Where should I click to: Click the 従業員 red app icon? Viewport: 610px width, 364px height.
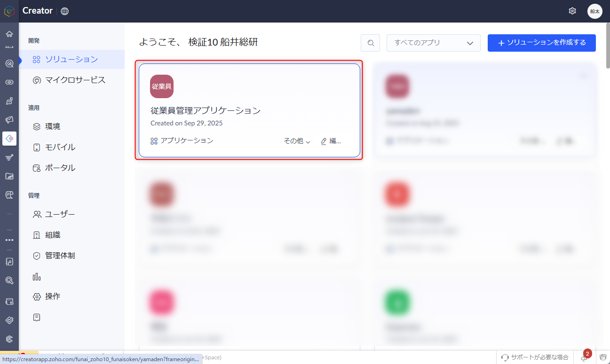pyautogui.click(x=162, y=86)
